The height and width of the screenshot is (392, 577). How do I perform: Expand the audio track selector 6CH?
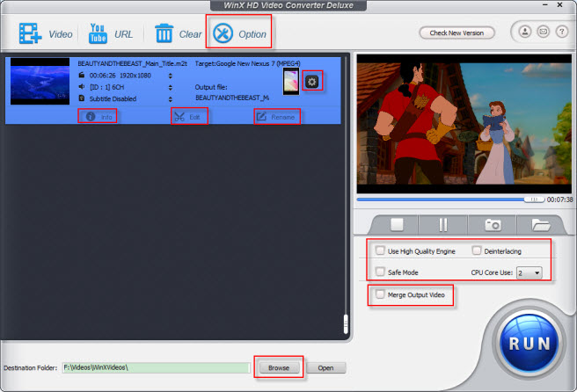pyautogui.click(x=170, y=87)
